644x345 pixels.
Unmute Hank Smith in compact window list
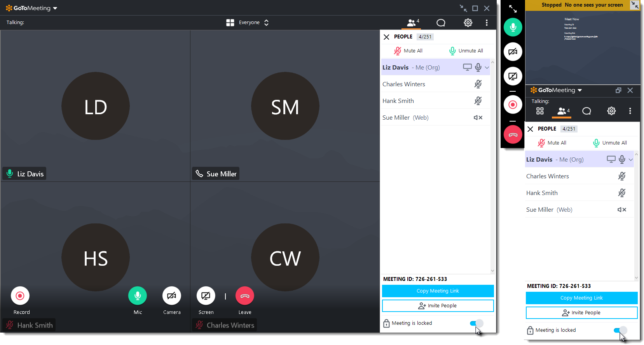(x=622, y=193)
